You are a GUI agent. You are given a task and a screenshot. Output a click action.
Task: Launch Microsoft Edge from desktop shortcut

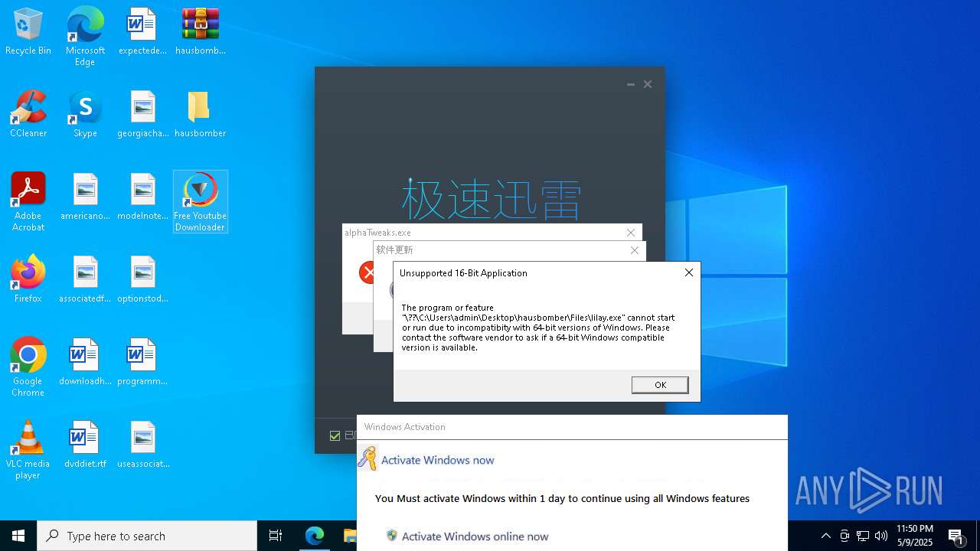point(85,37)
